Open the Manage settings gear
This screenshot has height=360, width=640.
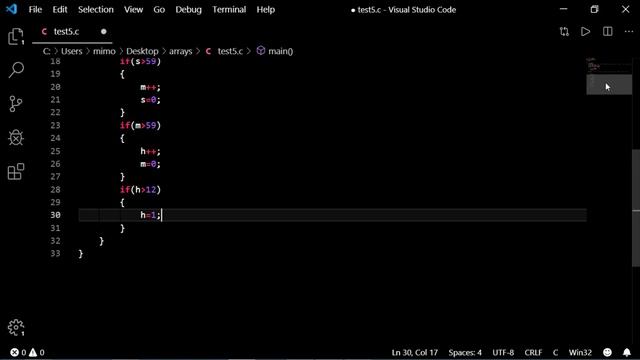tap(16, 327)
